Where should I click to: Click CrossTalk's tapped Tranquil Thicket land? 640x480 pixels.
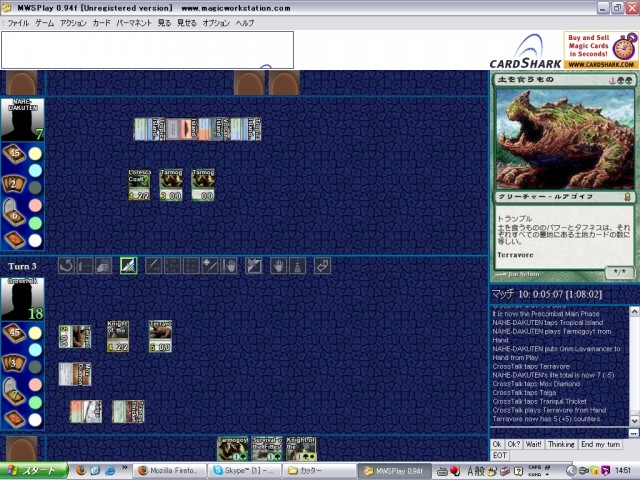[128, 411]
